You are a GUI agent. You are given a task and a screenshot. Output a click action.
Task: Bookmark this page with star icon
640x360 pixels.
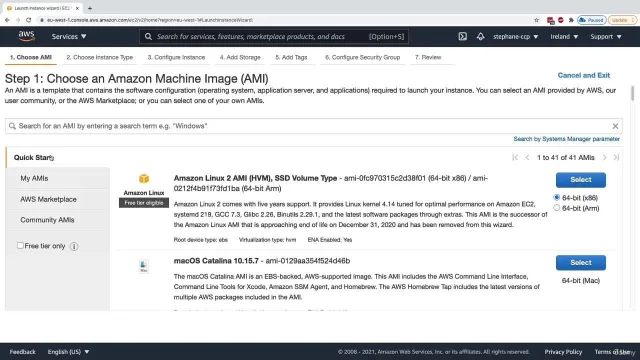point(536,20)
